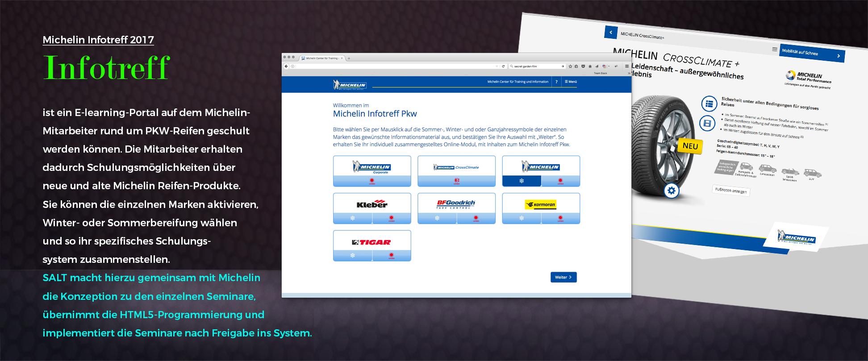The width and height of the screenshot is (868, 361).
Task: Click the browser back arrow button
Action: [286, 66]
